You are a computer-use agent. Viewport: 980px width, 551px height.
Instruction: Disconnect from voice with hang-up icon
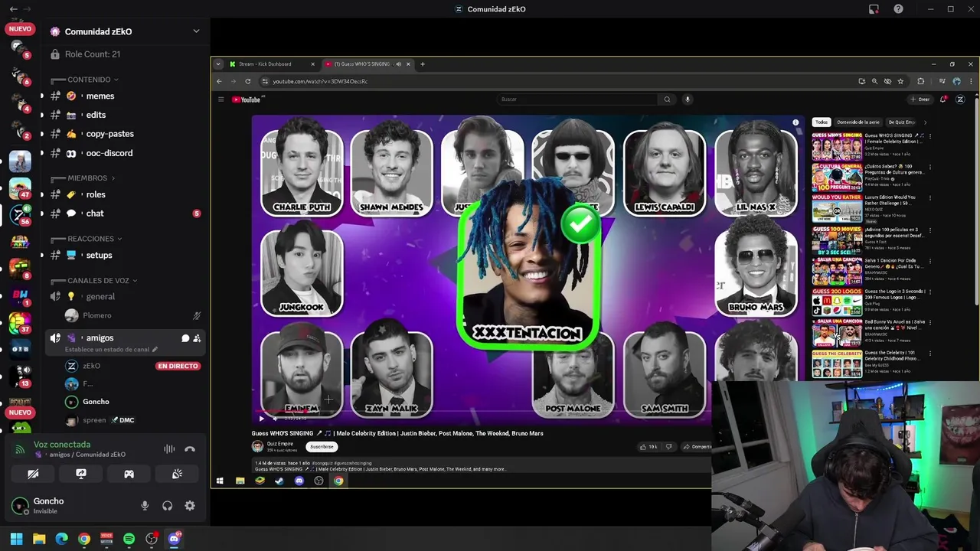click(x=190, y=449)
